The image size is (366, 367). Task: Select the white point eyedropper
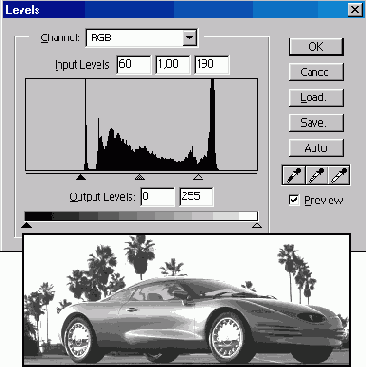pos(339,175)
